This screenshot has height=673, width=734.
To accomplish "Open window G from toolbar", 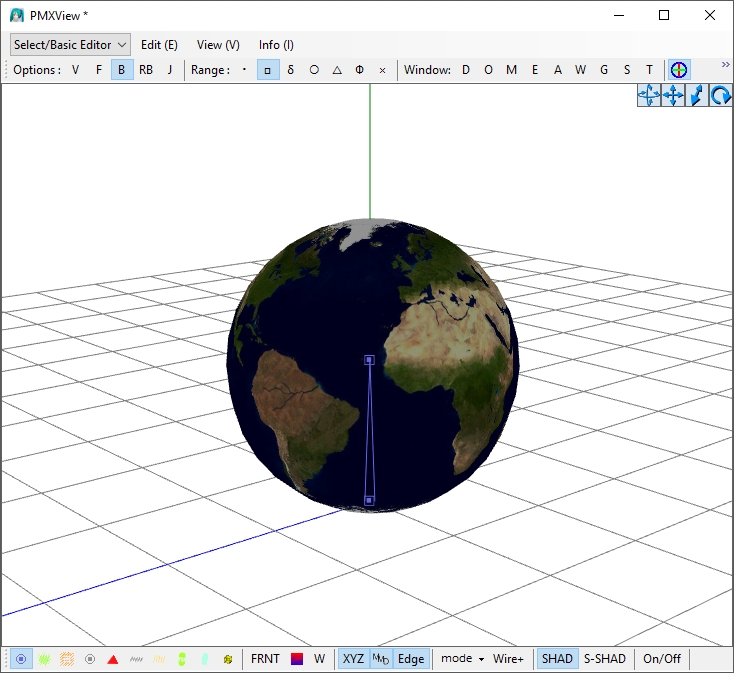I will [x=604, y=70].
